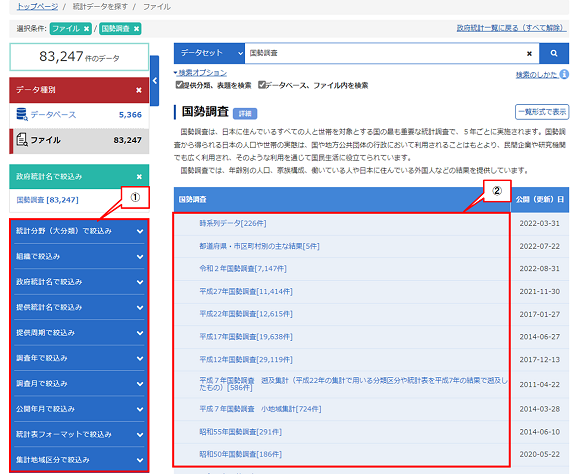Viewport: 581px width, 474px height.
Task: Open 昭和50年国勢調査[186件]
Action: click(240, 454)
